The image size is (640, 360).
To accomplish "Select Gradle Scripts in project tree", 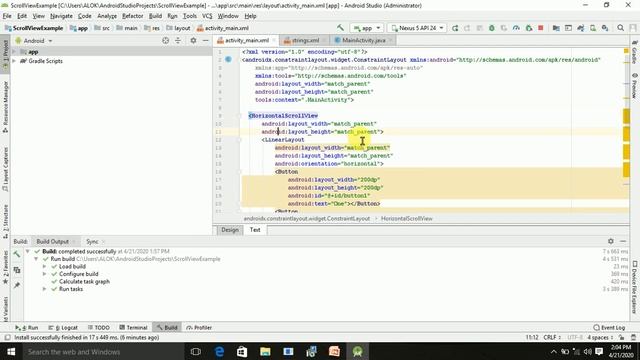I will pos(45,61).
